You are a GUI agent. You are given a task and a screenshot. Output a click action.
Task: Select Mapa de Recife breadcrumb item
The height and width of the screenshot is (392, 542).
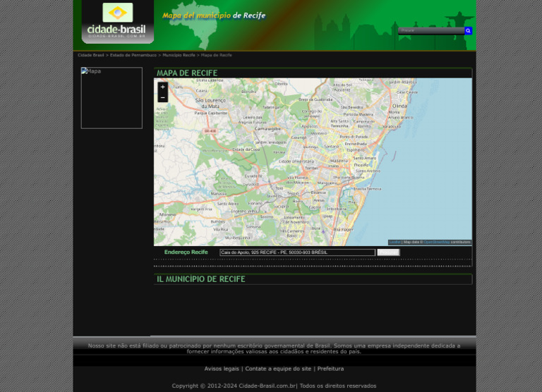217,55
